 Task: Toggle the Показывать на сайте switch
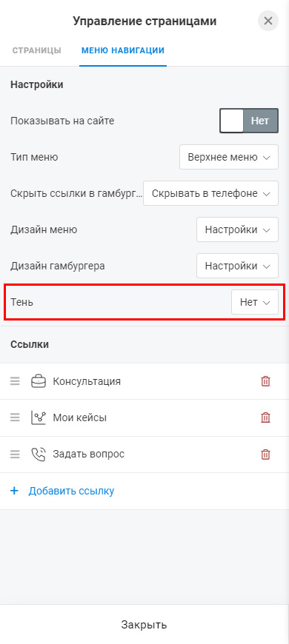249,121
